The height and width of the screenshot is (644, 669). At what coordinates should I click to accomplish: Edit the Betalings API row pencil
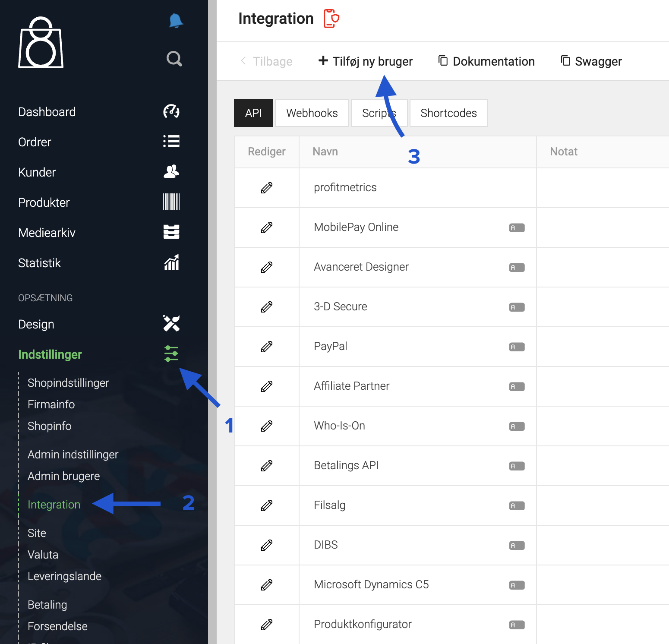(x=267, y=466)
